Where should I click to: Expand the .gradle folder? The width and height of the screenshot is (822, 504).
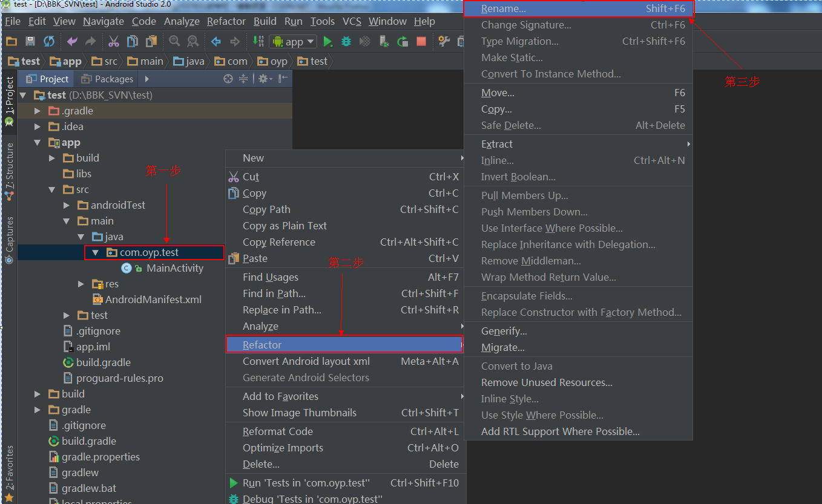click(x=38, y=111)
